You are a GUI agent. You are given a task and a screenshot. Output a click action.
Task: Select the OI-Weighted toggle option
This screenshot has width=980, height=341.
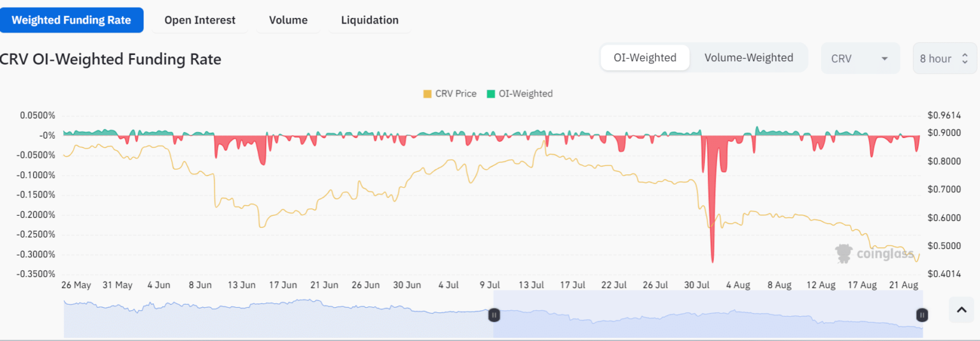(644, 58)
